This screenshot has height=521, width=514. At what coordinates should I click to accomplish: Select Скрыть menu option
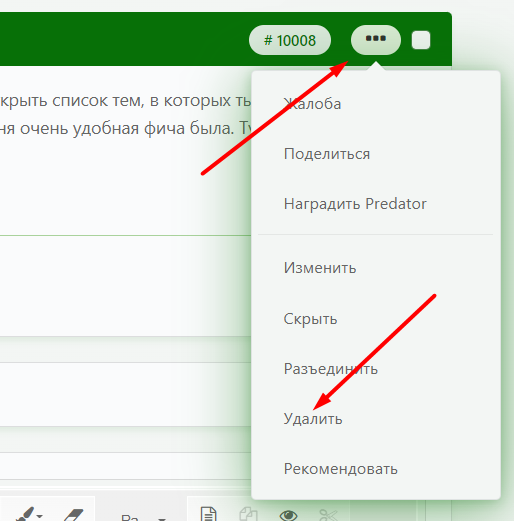(310, 319)
